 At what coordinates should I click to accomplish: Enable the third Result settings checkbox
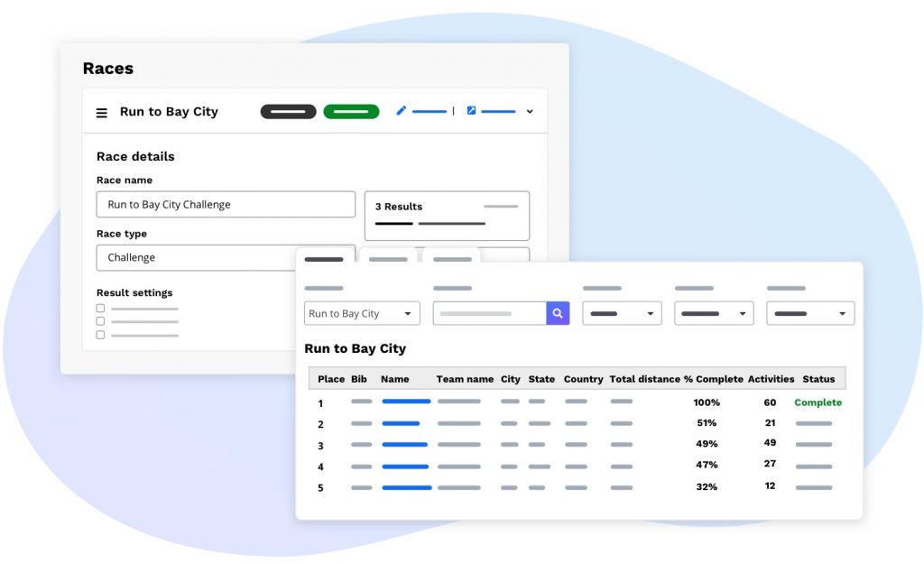point(100,335)
